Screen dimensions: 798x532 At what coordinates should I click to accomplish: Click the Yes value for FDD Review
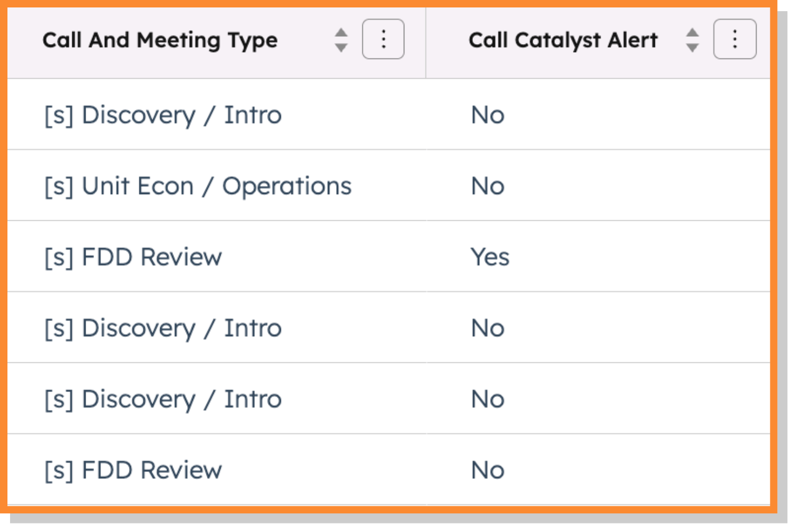tap(489, 256)
